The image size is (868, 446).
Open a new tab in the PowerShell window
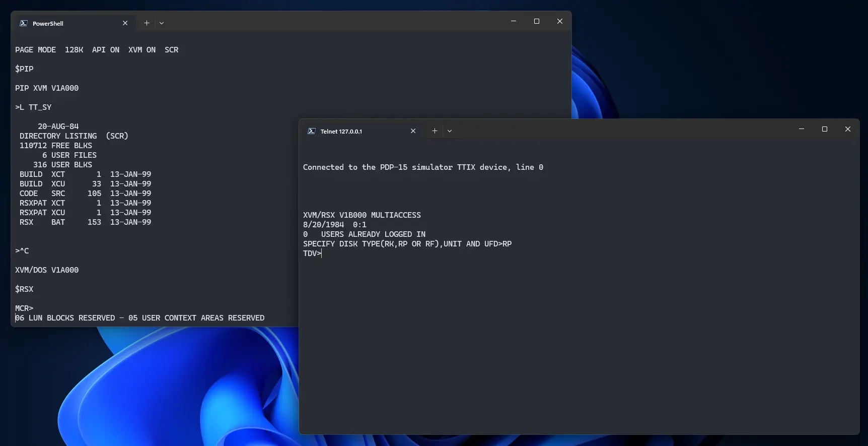pyautogui.click(x=147, y=23)
